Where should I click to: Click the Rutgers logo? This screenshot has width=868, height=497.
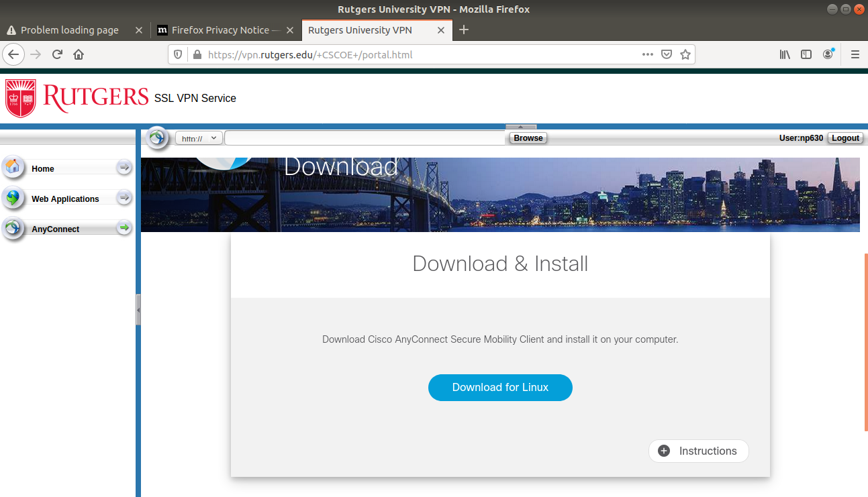[x=77, y=98]
